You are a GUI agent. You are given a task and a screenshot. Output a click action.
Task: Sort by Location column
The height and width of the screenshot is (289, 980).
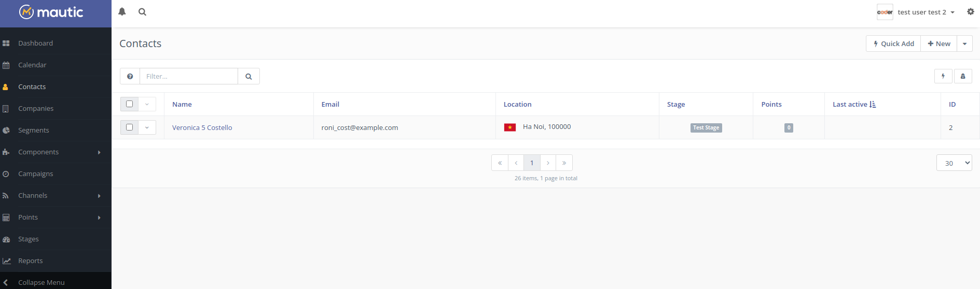[x=518, y=104]
